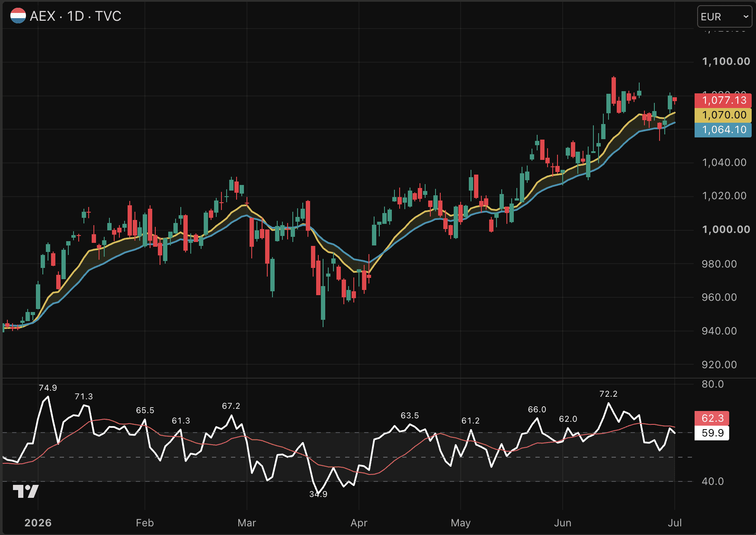
Task: Click the white 59.9 RSI value label
Action: 712,433
